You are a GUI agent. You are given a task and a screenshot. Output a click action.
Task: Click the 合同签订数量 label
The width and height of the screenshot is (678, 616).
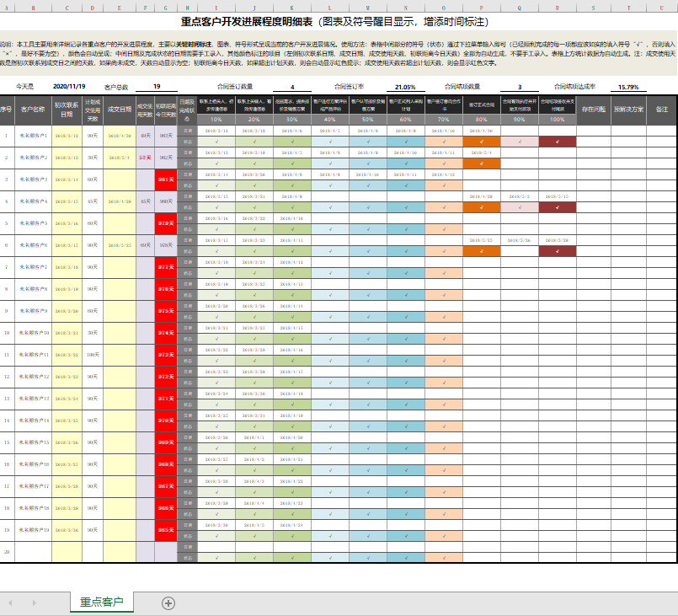pos(235,87)
